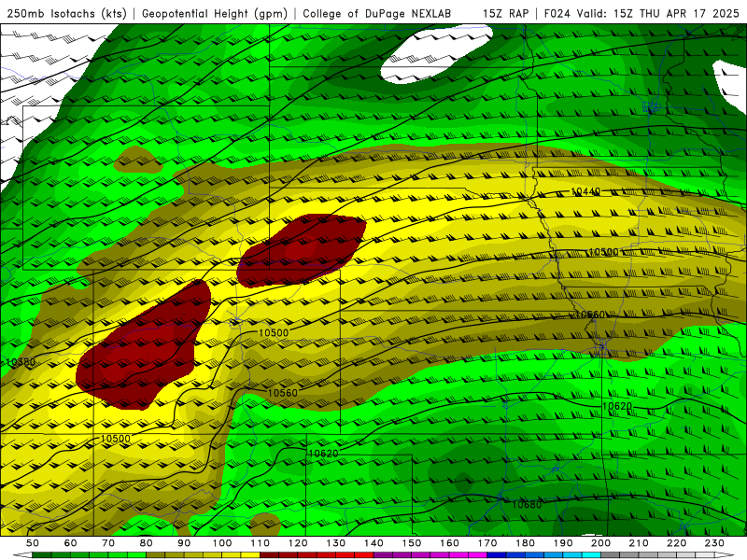
Task: Click the 230 label on the color scale
Action: (x=714, y=543)
